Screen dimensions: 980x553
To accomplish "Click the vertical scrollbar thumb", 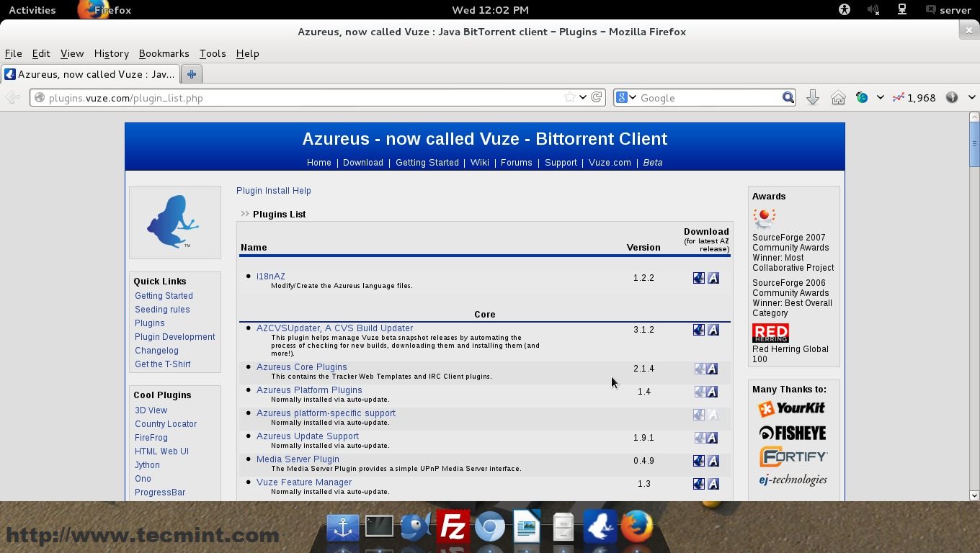I will coord(974,143).
